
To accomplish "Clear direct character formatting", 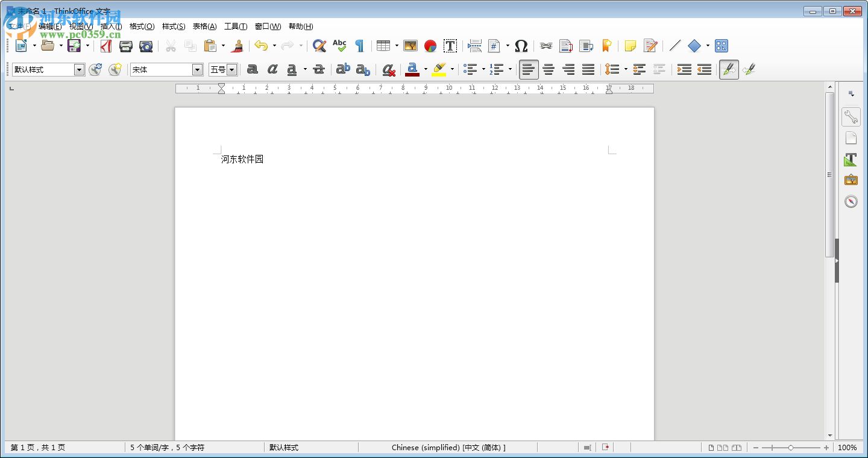I will (388, 69).
